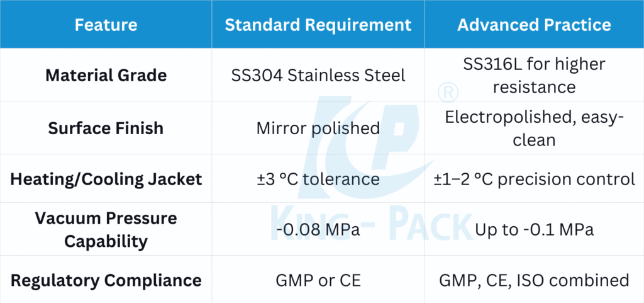644x303 pixels.
Task: Click the -0.08 MPa cell
Action: coord(318,229)
